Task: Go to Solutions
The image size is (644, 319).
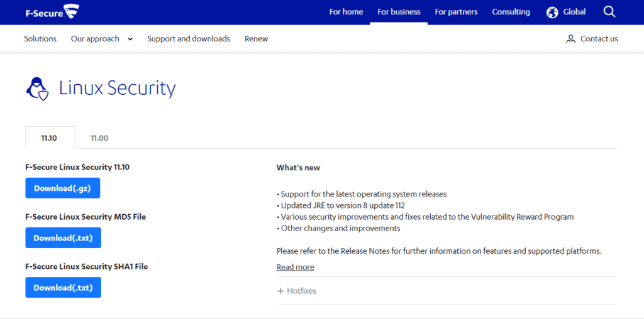Action: click(x=40, y=39)
